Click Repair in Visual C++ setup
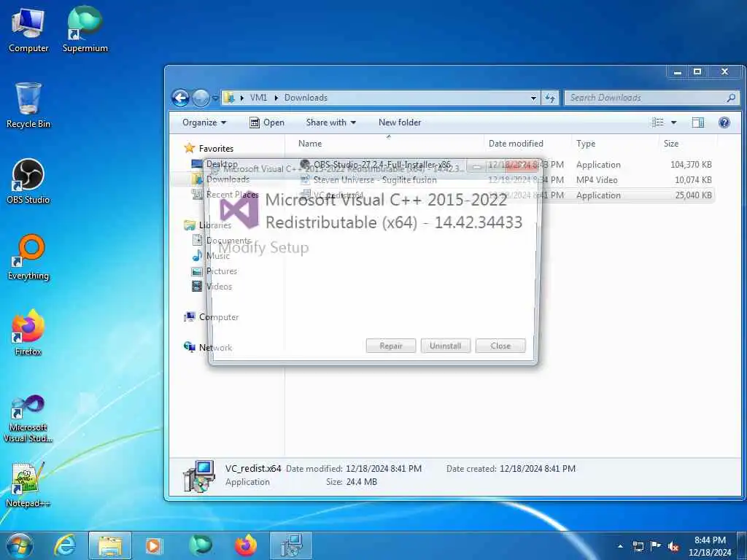This screenshot has width=747, height=560. (391, 346)
